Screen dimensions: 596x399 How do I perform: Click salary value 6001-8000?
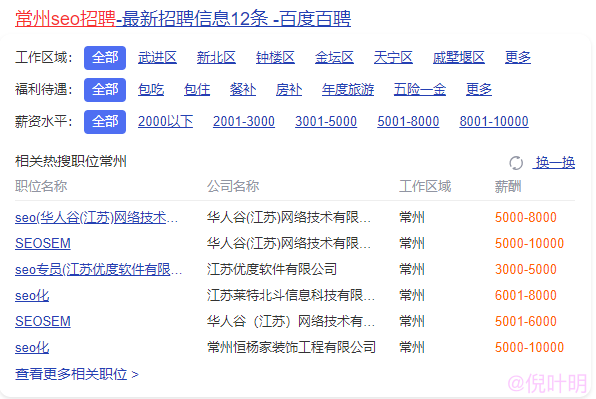[x=526, y=296]
